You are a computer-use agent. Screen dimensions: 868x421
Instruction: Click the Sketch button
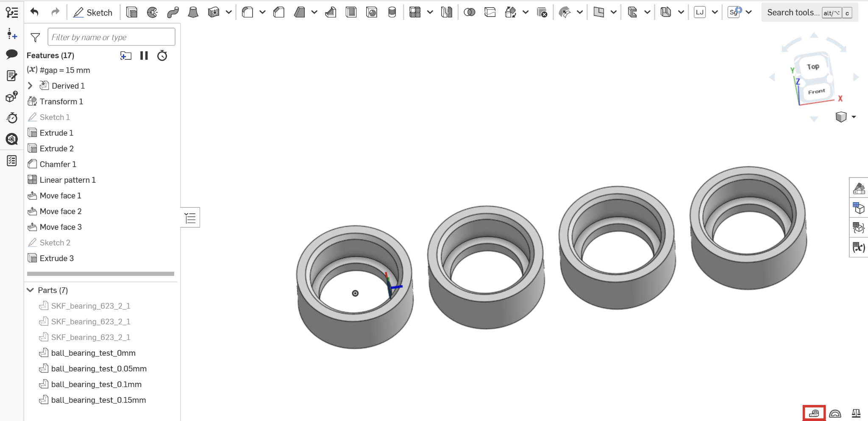point(93,12)
